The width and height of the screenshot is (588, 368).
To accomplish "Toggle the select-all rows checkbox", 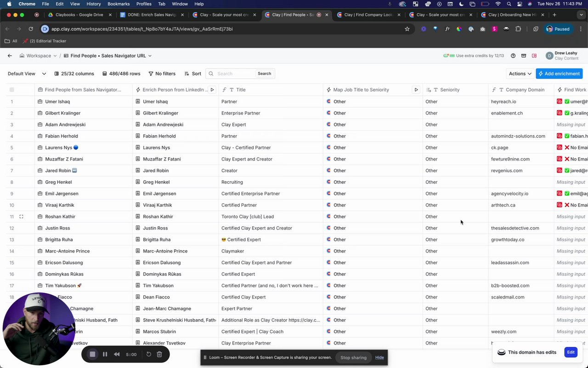I will click(11, 90).
